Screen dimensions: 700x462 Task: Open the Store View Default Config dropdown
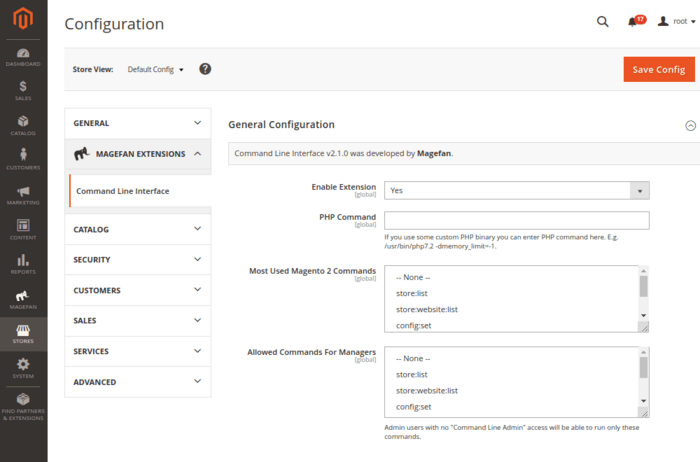155,70
